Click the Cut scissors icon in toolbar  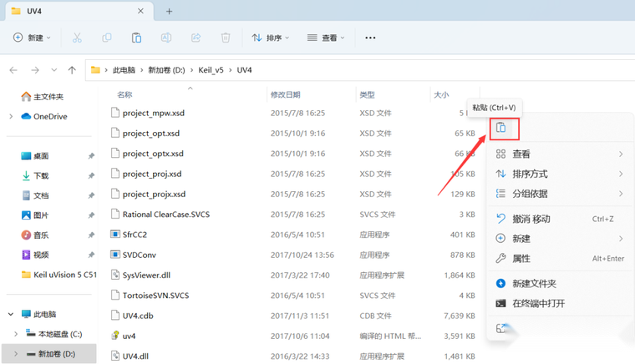click(77, 38)
